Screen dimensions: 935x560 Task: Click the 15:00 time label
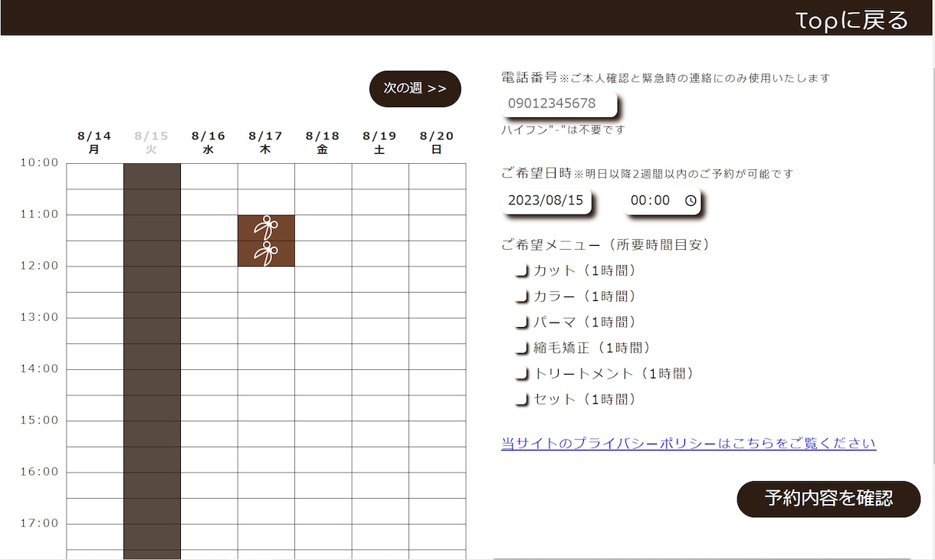(x=39, y=420)
